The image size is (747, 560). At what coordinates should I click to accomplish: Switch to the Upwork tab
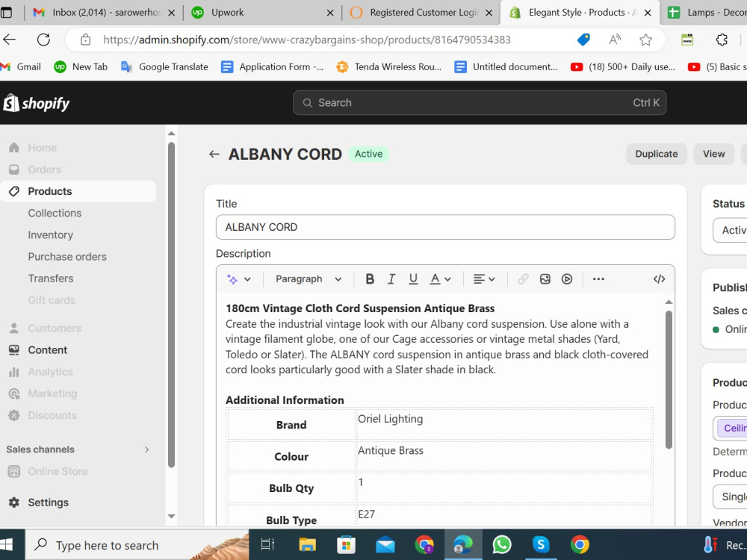[x=261, y=13]
